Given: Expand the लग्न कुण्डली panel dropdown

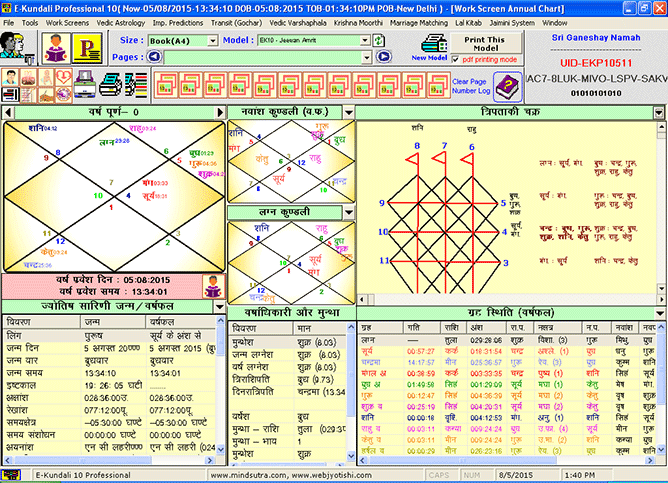Looking at the screenshot, I should pyautogui.click(x=348, y=212).
